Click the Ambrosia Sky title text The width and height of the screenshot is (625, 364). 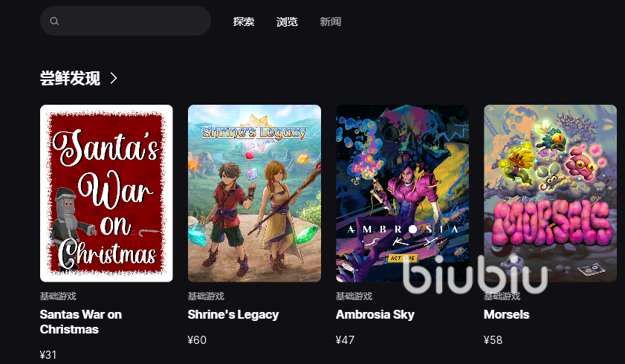point(375,315)
